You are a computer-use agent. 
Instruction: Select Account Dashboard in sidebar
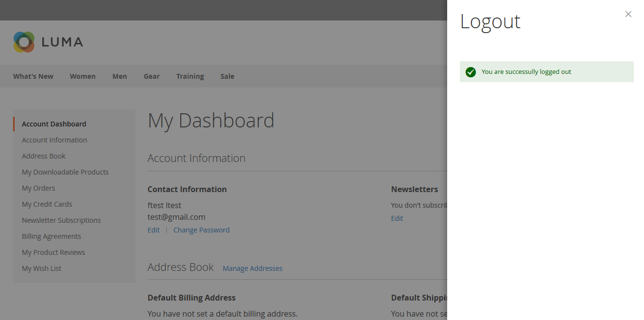point(54,124)
